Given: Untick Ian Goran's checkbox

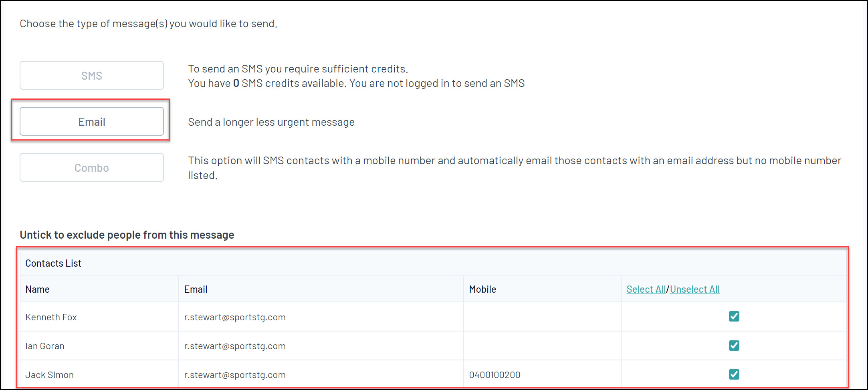Looking at the screenshot, I should 734,345.
